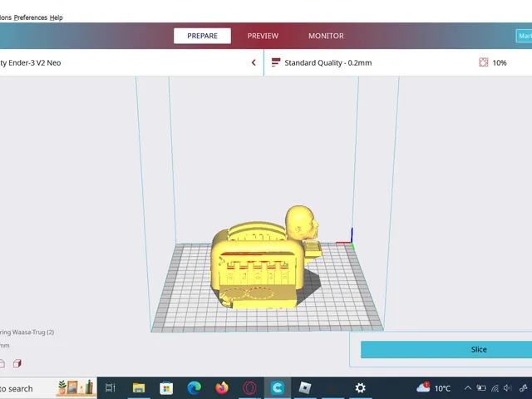
Task: Open the Help menu
Action: (57, 17)
